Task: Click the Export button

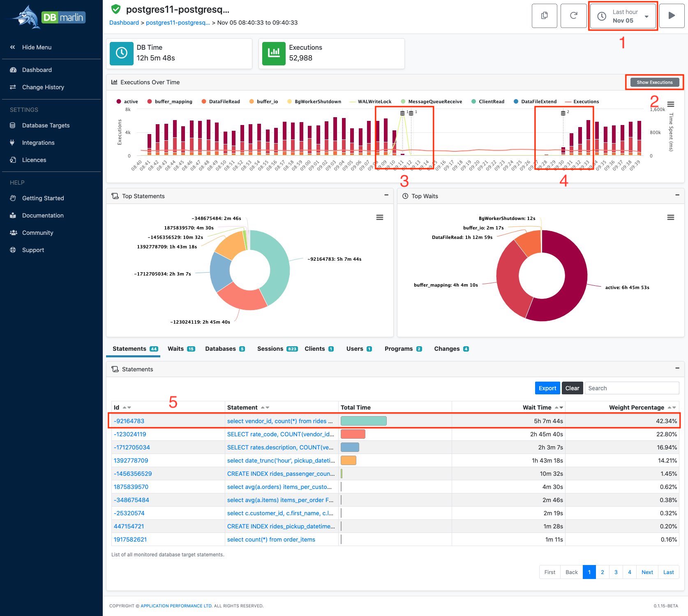Action: [x=547, y=388]
